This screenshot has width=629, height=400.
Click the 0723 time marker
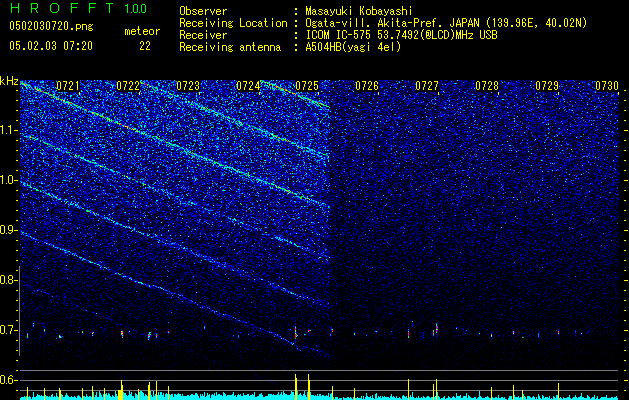tap(188, 86)
